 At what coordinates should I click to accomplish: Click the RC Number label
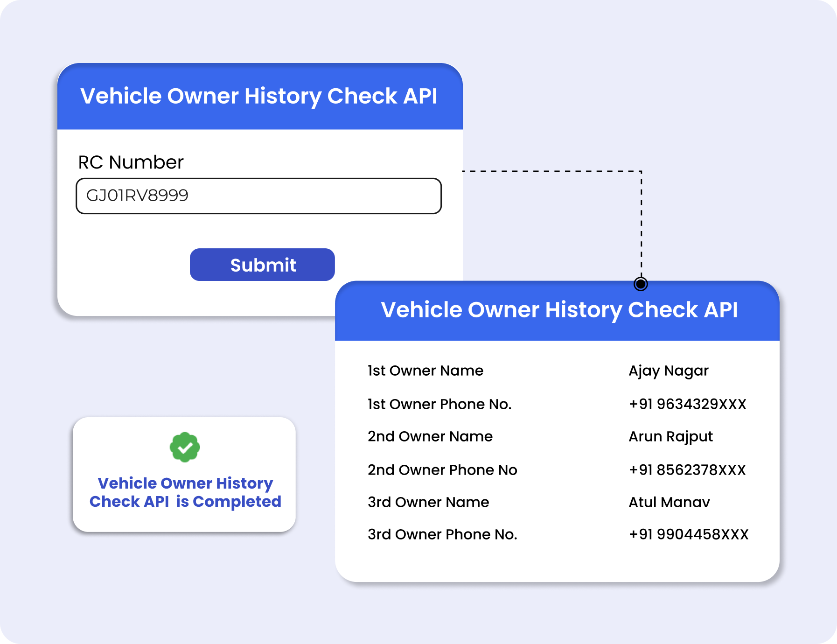tap(131, 162)
